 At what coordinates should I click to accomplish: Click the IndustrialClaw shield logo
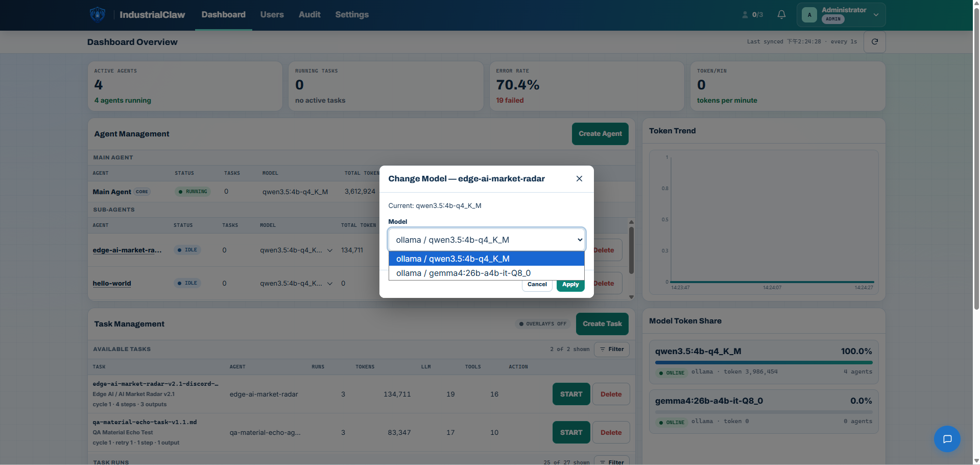(98, 14)
